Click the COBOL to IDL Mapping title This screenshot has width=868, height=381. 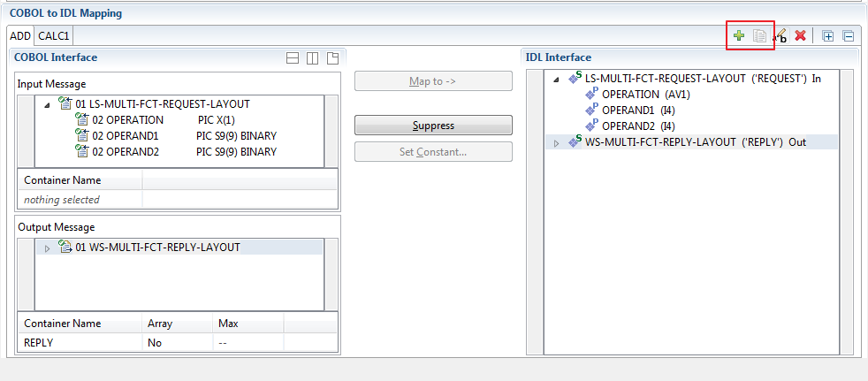(x=66, y=12)
